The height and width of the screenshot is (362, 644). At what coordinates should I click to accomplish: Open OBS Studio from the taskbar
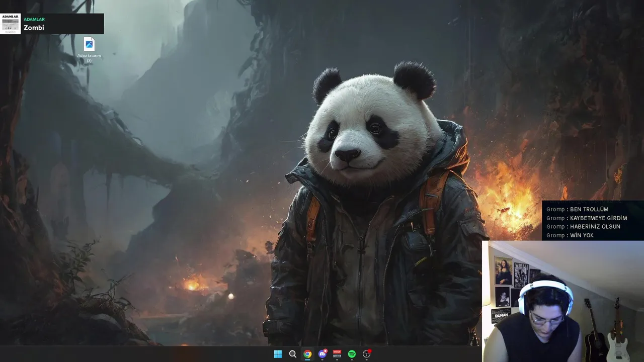click(x=367, y=354)
